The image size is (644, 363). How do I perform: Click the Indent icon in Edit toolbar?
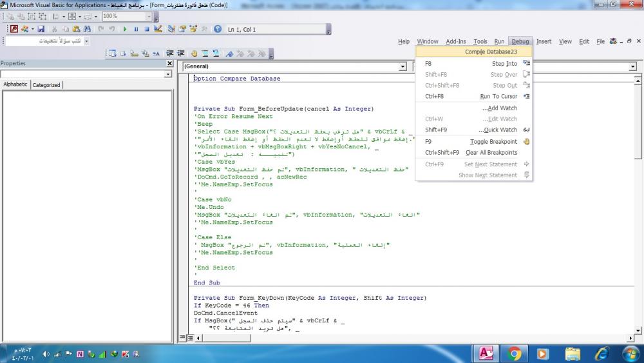pyautogui.click(x=169, y=54)
